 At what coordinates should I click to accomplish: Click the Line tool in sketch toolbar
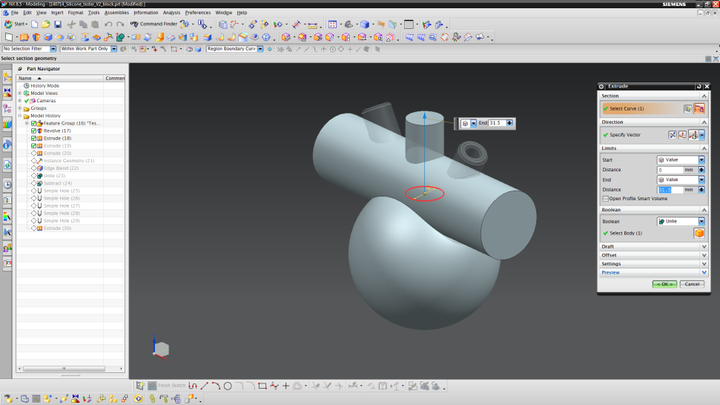coord(204,386)
